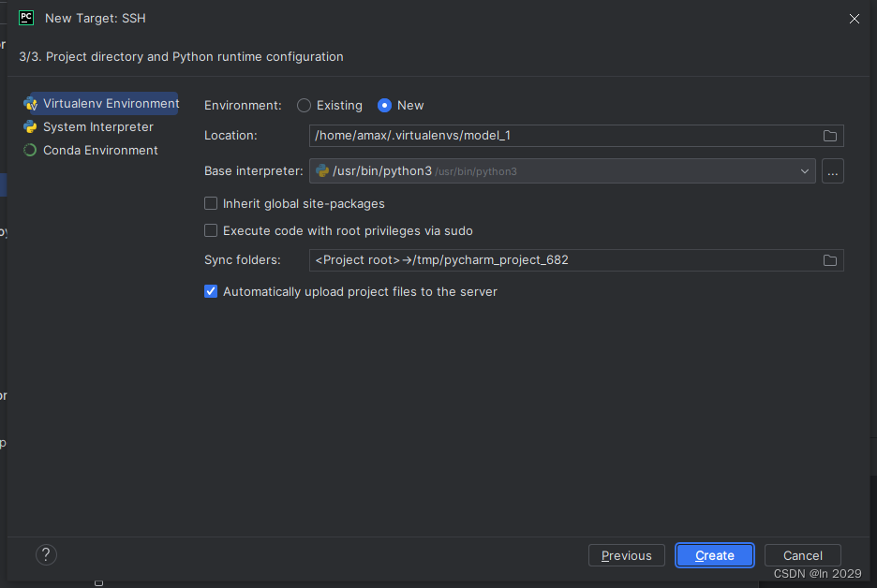The height and width of the screenshot is (588, 877).
Task: Enable Execute code with root privileges via sudo
Action: click(211, 230)
